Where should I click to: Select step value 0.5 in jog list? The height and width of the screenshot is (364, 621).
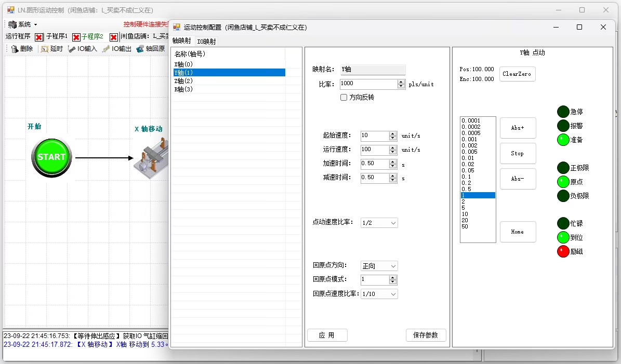point(478,189)
